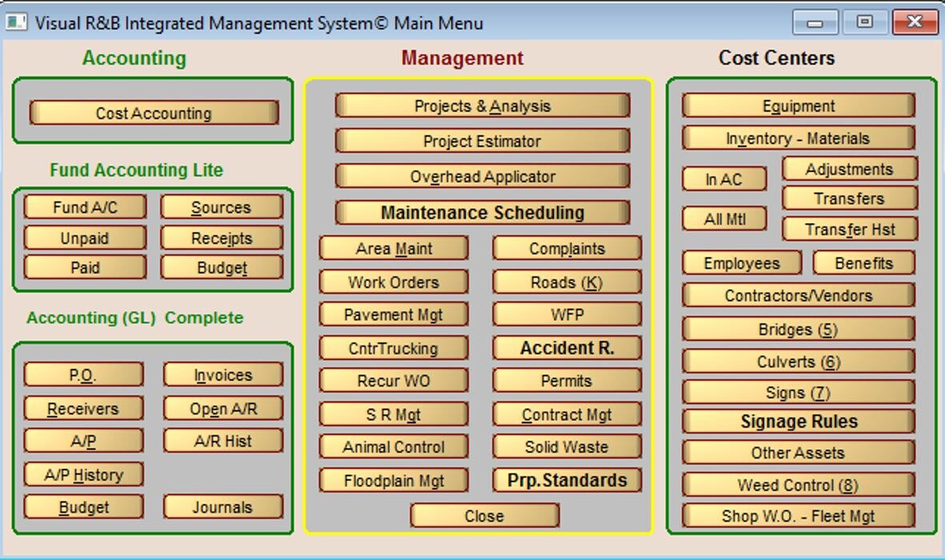Open the Cost Accounting module

pyautogui.click(x=154, y=114)
